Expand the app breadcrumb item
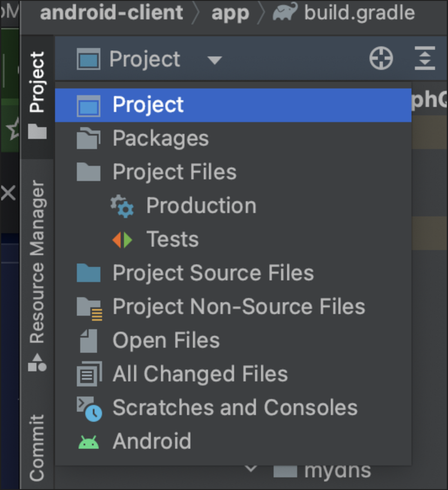Screen dimensions: 448x490 coord(230,13)
